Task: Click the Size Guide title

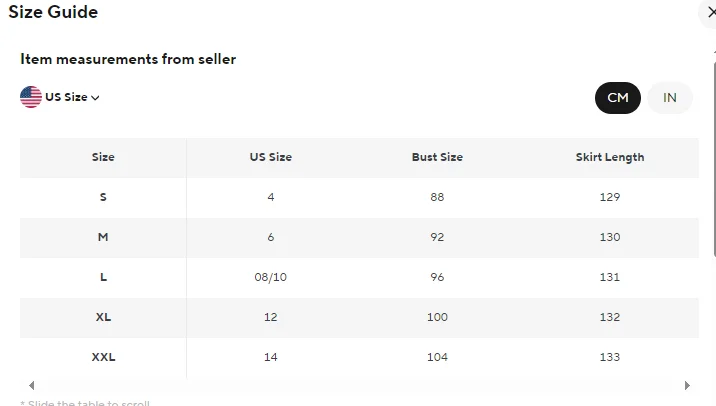Action: click(x=53, y=13)
